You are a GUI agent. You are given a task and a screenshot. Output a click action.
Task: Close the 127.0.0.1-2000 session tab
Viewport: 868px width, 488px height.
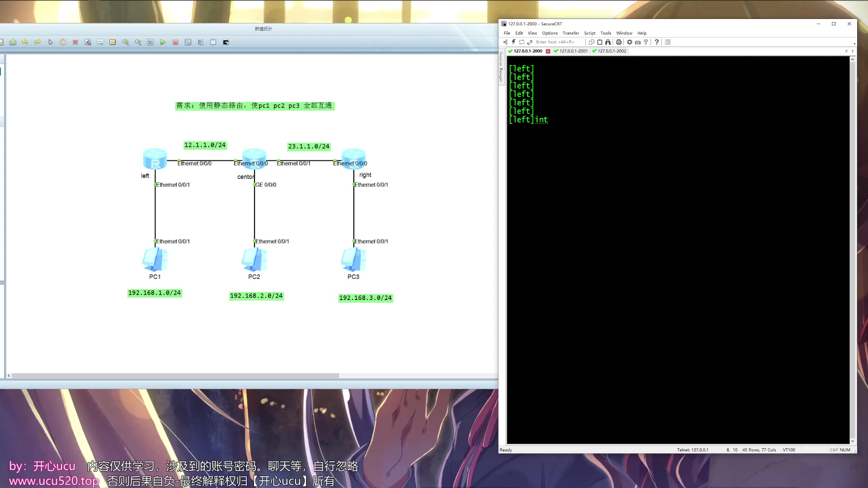(x=548, y=51)
